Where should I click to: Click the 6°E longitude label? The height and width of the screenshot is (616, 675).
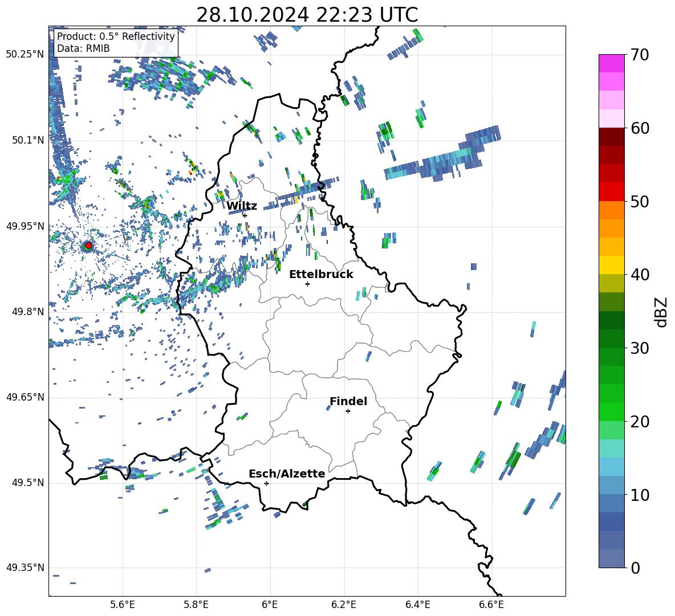[x=270, y=605]
